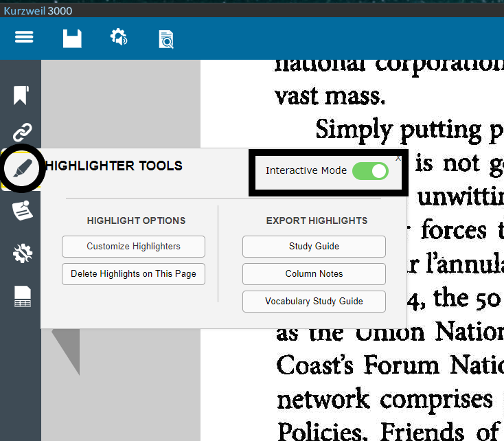Screen dimensions: 504x441
Task: Open the hamburger main menu
Action: point(24,36)
